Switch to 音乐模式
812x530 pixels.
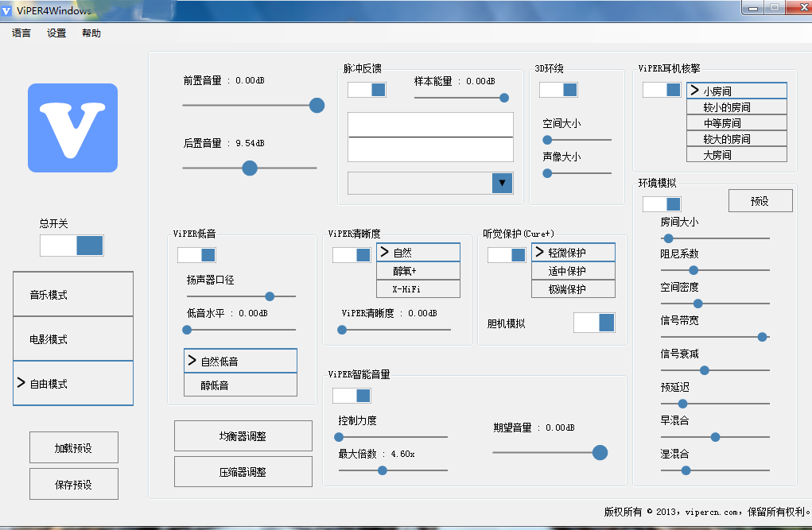pyautogui.click(x=73, y=294)
